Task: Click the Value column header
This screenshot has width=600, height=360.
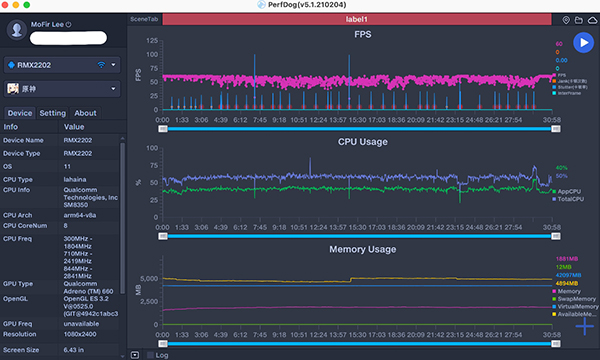Action: click(x=74, y=127)
